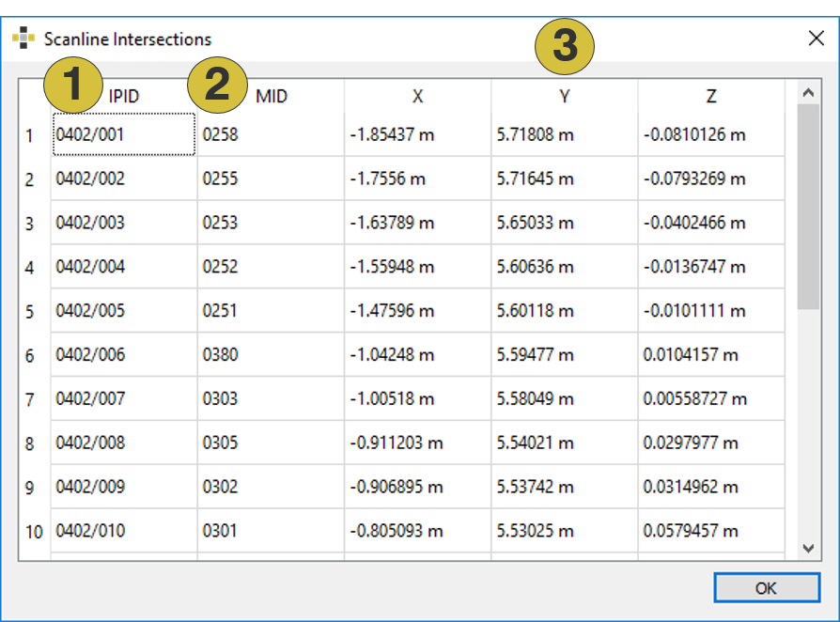Select row header 1
The image size is (840, 622).
(35, 134)
